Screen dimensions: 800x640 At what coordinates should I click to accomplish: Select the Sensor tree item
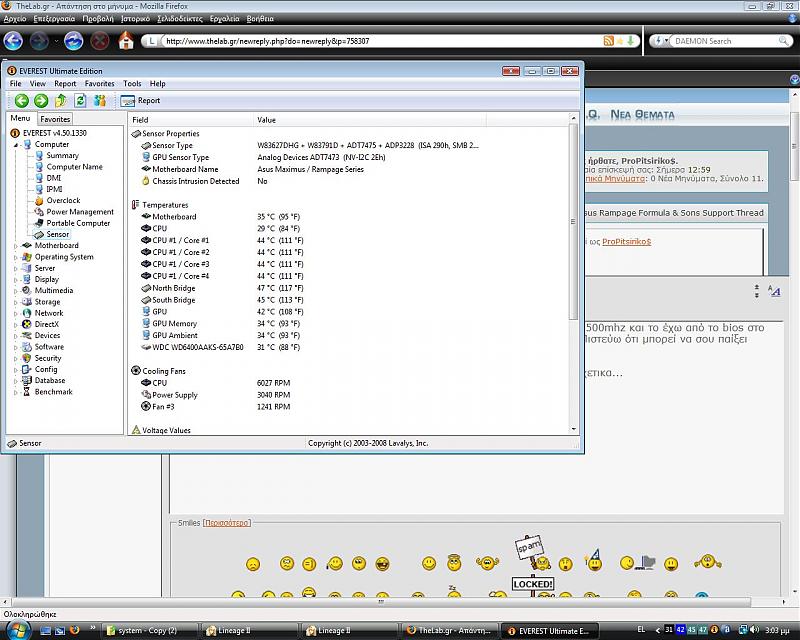coord(58,234)
